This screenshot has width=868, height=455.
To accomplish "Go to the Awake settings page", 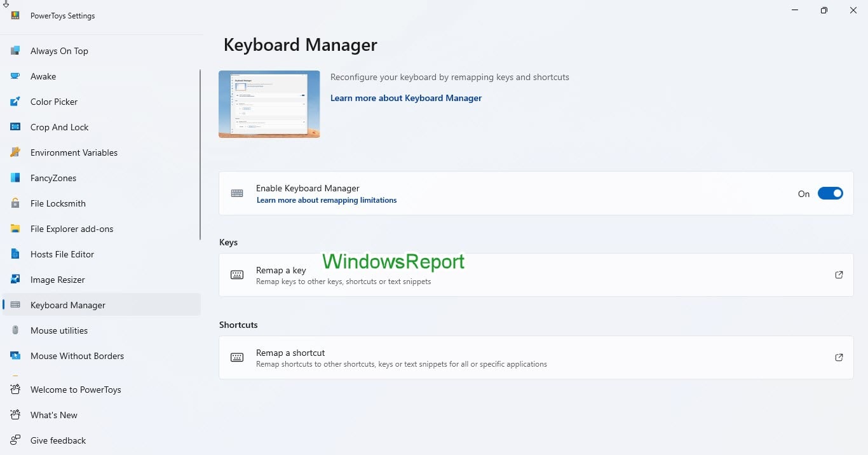I will pyautogui.click(x=102, y=76).
